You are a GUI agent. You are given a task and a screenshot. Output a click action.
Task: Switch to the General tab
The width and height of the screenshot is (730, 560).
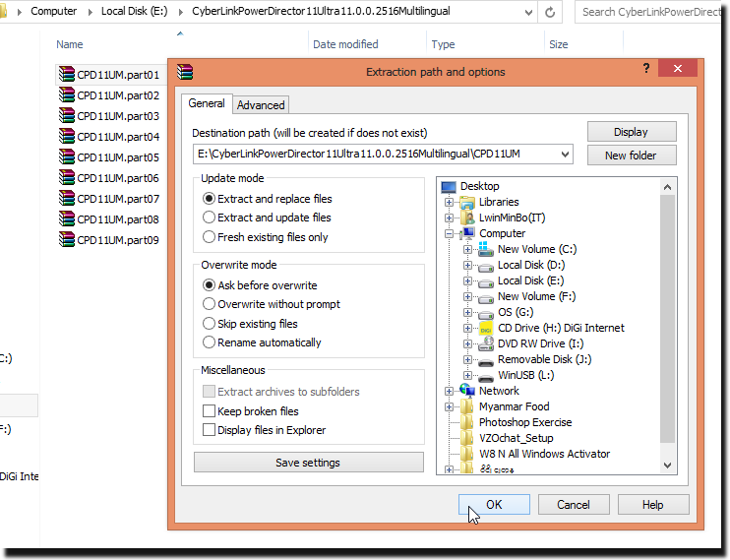207,103
